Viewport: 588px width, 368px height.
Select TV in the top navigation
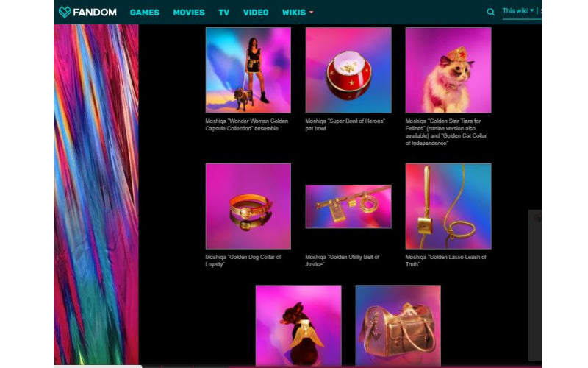click(x=224, y=13)
